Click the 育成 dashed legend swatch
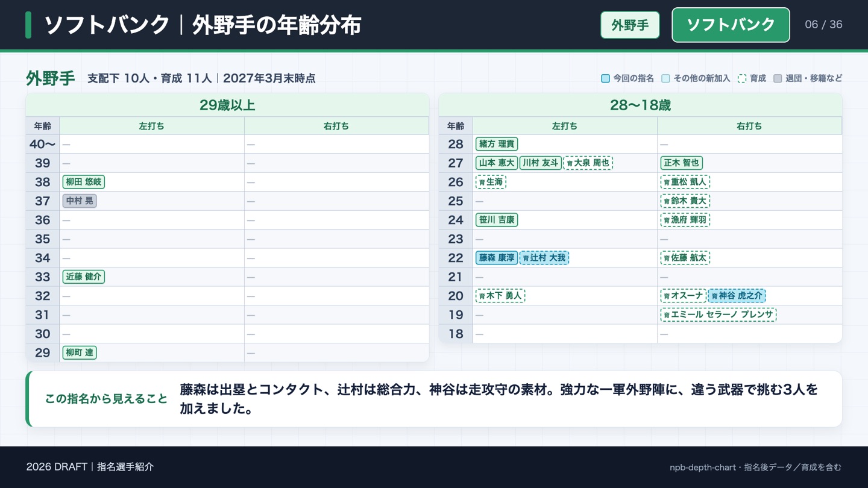 (x=742, y=78)
